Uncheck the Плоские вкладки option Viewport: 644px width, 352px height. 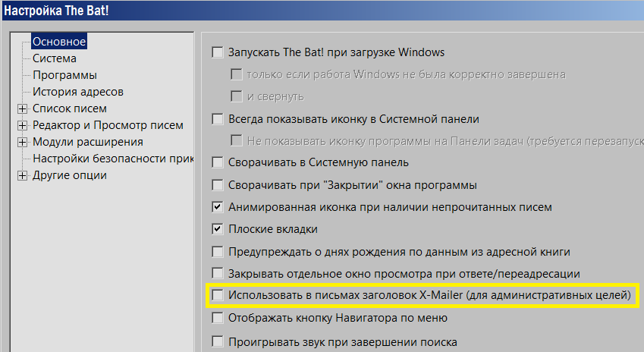217,229
